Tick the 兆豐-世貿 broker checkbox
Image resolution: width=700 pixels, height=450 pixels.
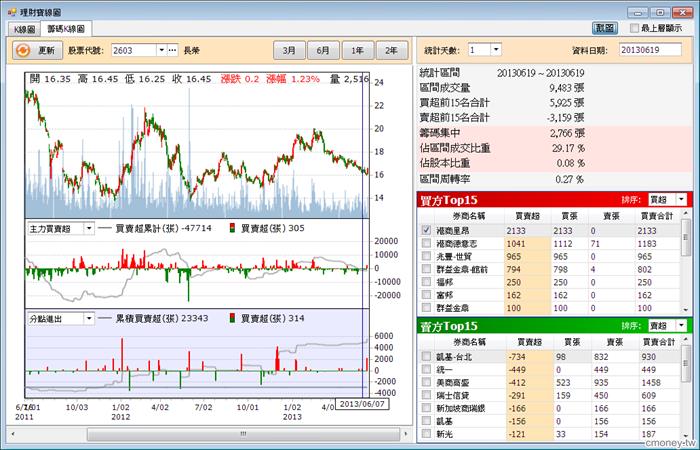428,257
